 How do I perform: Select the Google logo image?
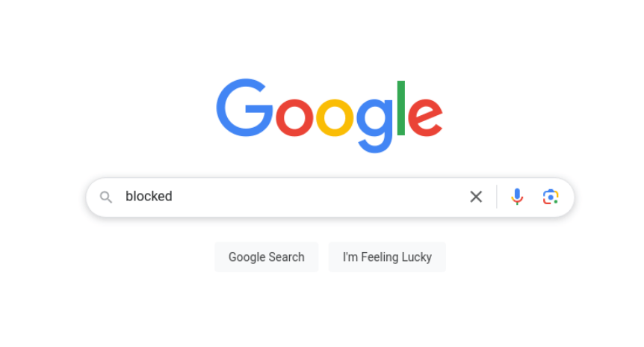click(329, 116)
